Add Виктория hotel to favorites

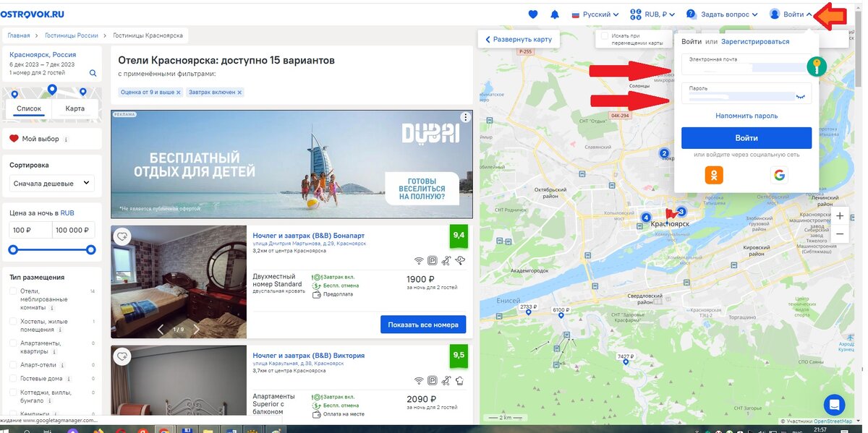[x=122, y=356]
